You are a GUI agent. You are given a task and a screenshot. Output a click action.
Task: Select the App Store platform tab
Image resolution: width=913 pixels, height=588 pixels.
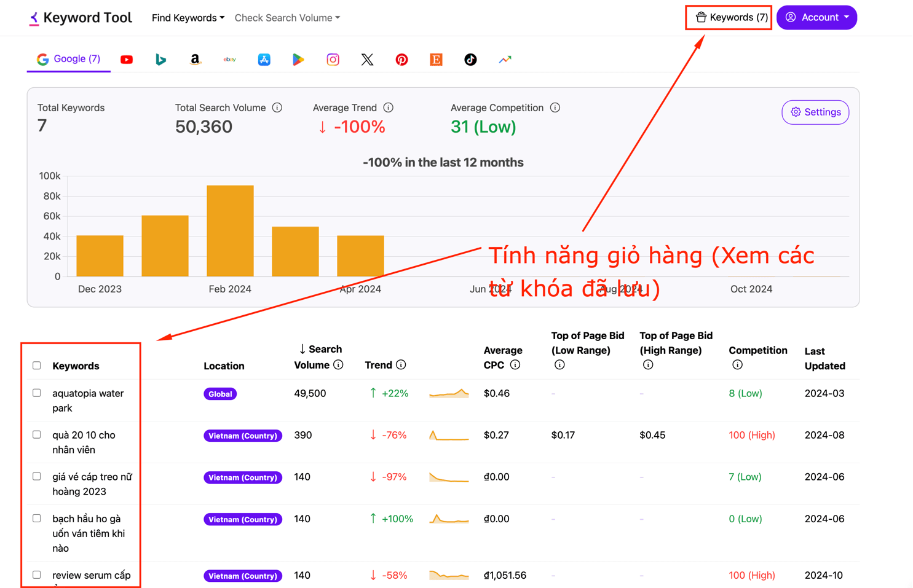(x=264, y=60)
